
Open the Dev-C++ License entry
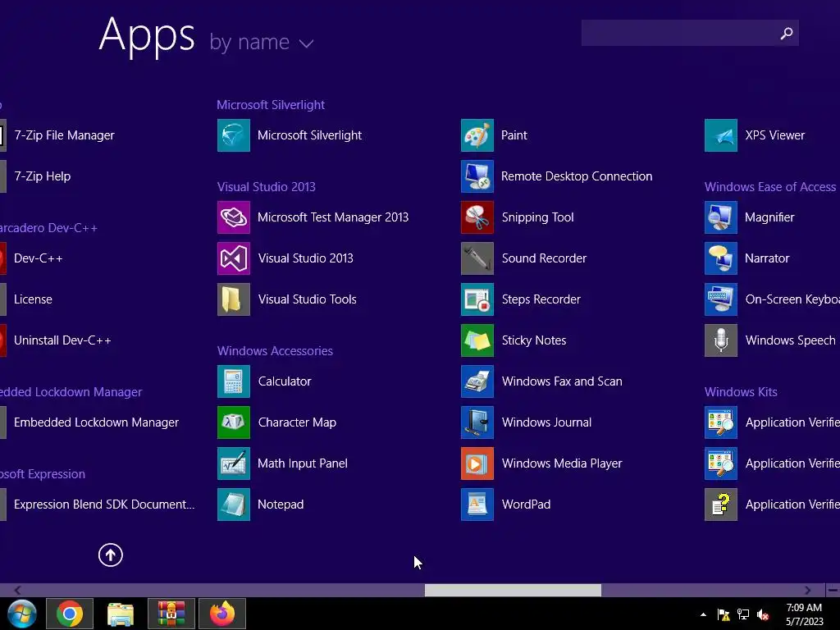pyautogui.click(x=27, y=299)
